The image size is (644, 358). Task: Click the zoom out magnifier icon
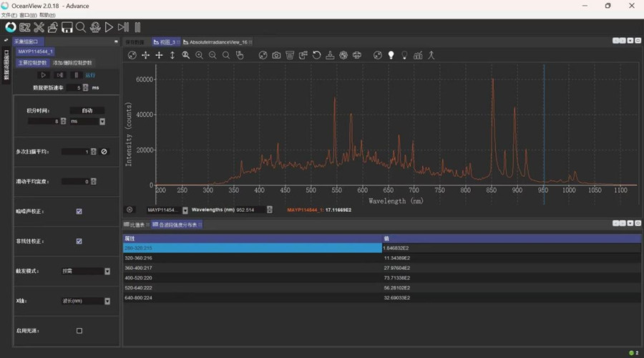pyautogui.click(x=213, y=55)
